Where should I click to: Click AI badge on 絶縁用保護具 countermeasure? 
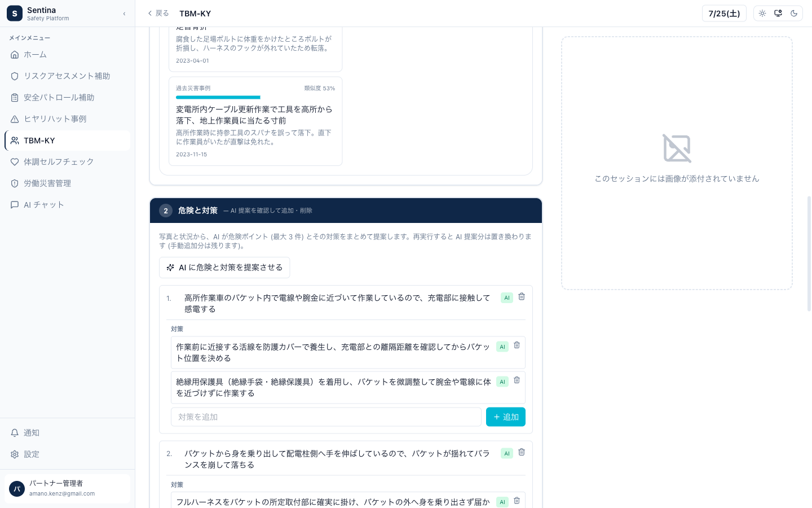click(502, 382)
